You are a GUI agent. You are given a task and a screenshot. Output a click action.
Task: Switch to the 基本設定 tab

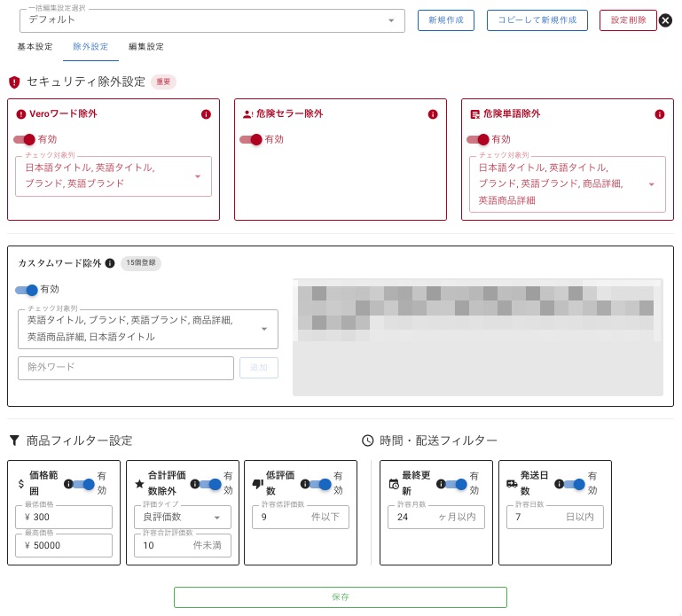35,47
